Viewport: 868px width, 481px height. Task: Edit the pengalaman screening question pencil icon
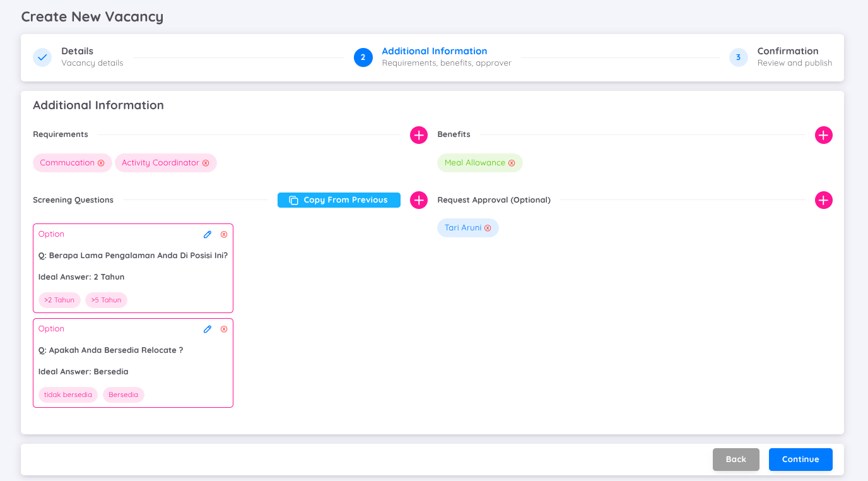(x=208, y=234)
